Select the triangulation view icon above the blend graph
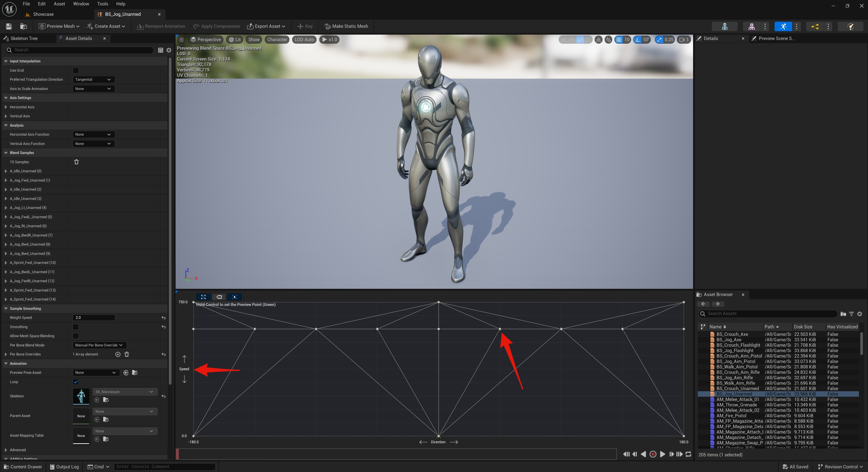The image size is (868, 472). tap(203, 297)
